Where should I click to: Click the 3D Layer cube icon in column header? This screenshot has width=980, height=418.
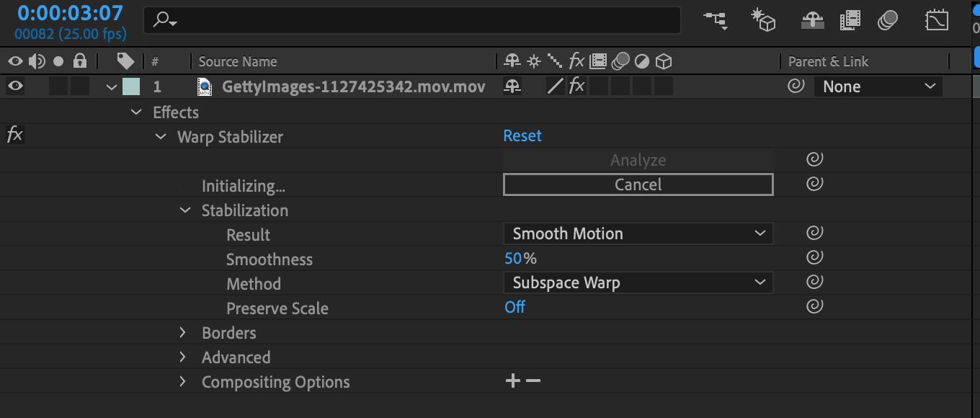click(662, 61)
